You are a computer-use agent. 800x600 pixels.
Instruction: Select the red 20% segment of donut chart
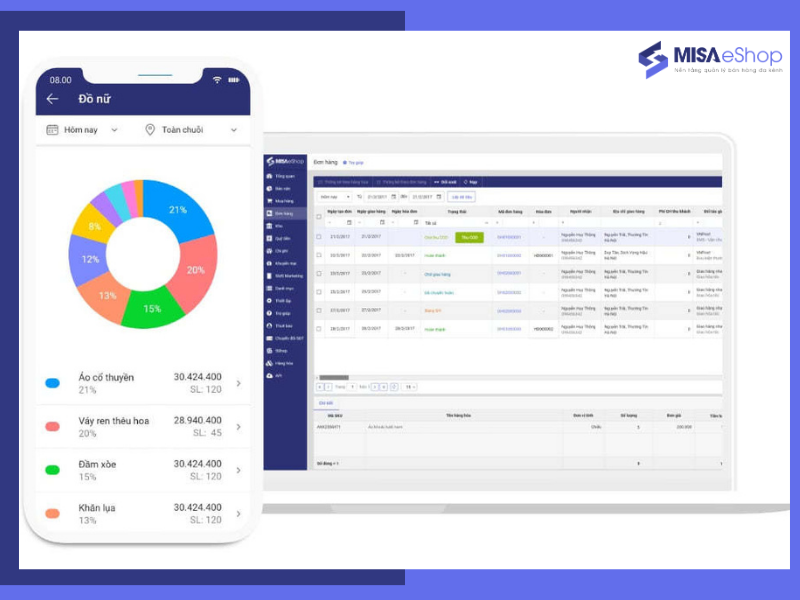pos(196,270)
